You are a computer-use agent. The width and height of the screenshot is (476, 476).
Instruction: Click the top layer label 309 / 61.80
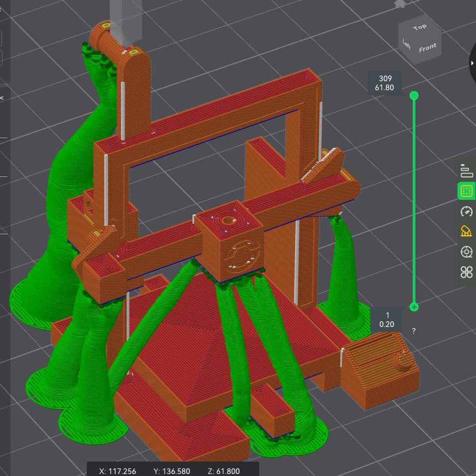point(385,83)
